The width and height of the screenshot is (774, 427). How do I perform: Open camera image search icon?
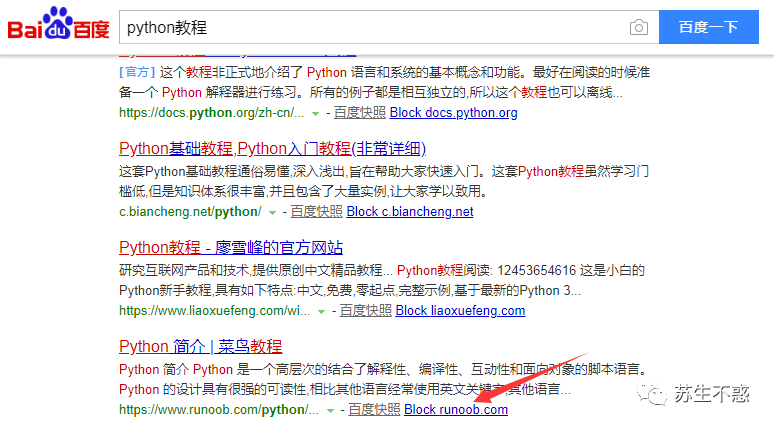click(639, 27)
